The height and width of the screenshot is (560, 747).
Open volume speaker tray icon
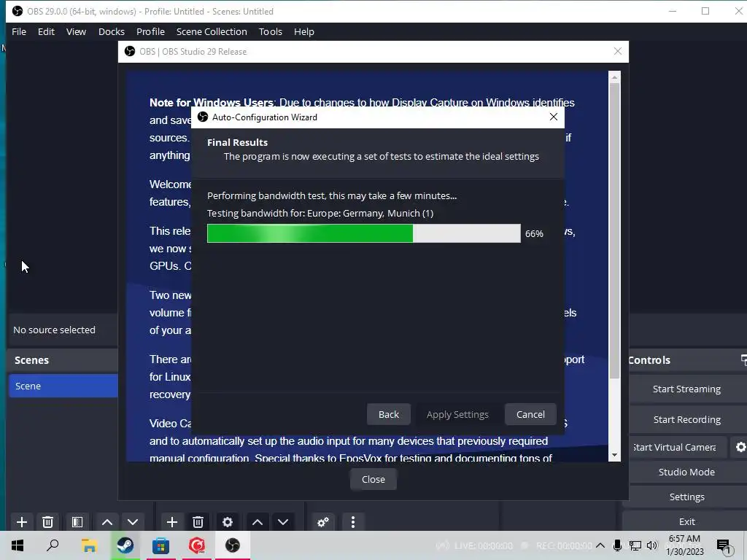pyautogui.click(x=652, y=545)
